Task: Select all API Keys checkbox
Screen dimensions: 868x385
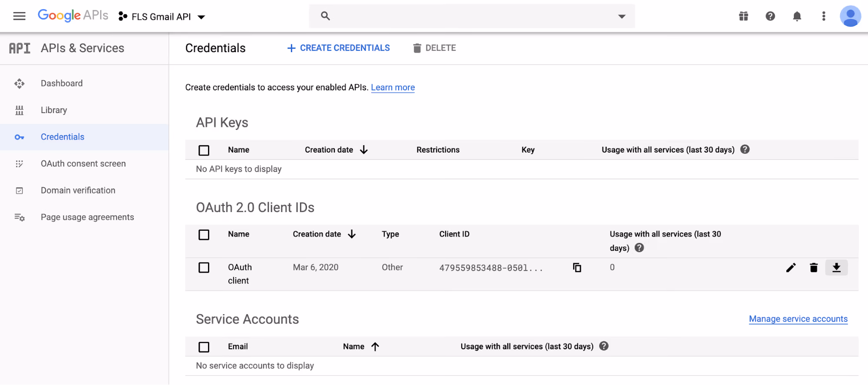Action: coord(204,150)
